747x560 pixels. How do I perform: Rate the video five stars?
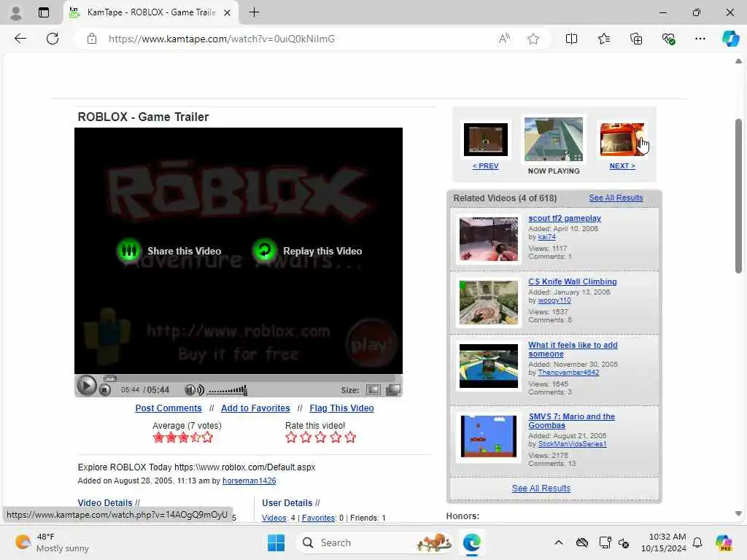(x=350, y=437)
